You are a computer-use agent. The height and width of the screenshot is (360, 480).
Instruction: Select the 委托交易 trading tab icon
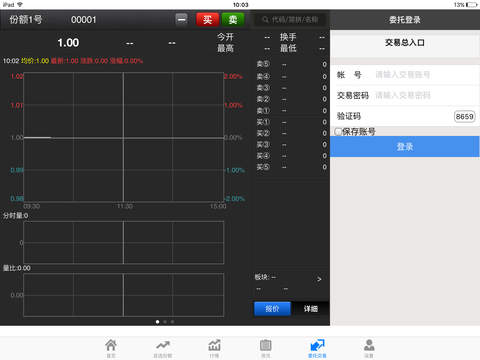point(317,348)
